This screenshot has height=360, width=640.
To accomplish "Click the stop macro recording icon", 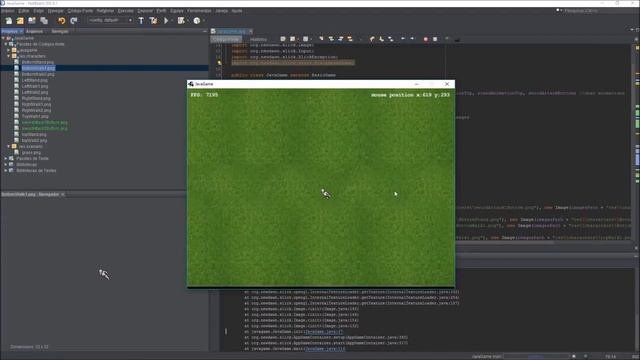I will (x=435, y=39).
